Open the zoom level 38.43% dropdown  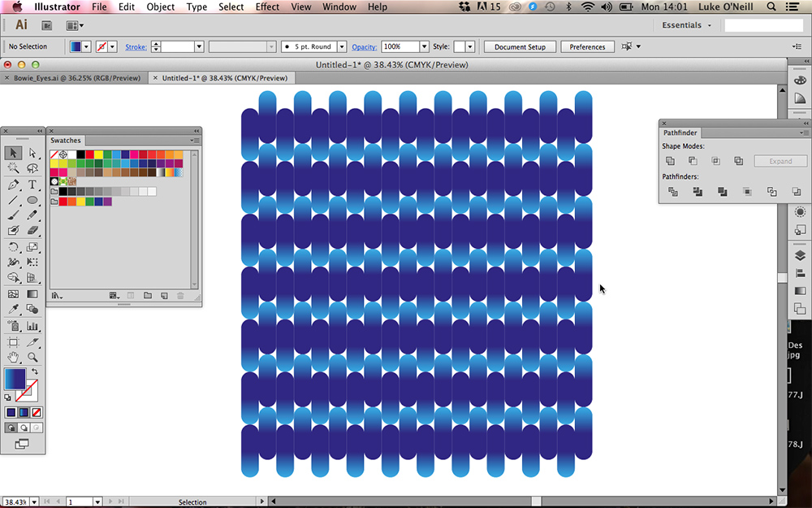click(34, 501)
